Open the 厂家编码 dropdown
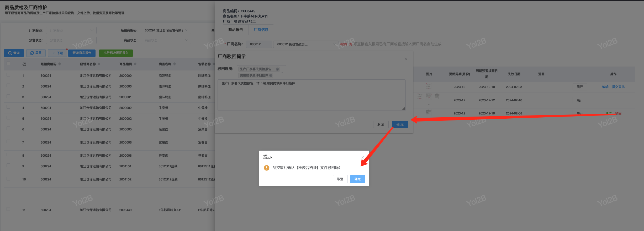The height and width of the screenshot is (231, 644). coord(71,30)
